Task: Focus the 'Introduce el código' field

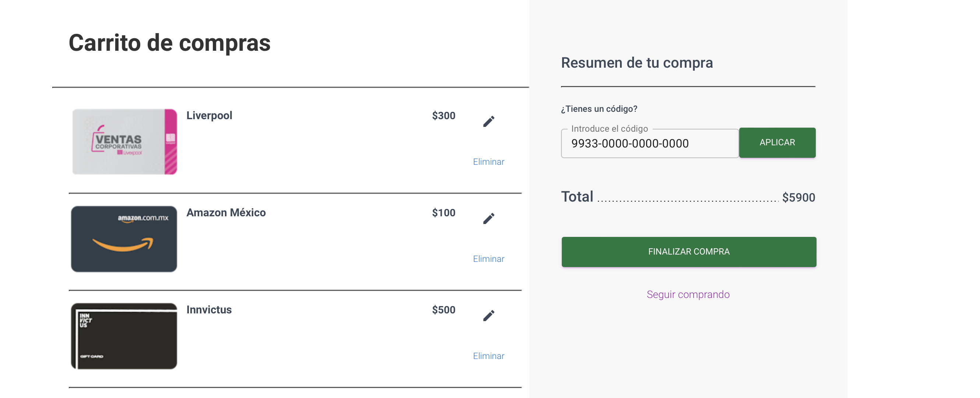Action: coord(650,143)
